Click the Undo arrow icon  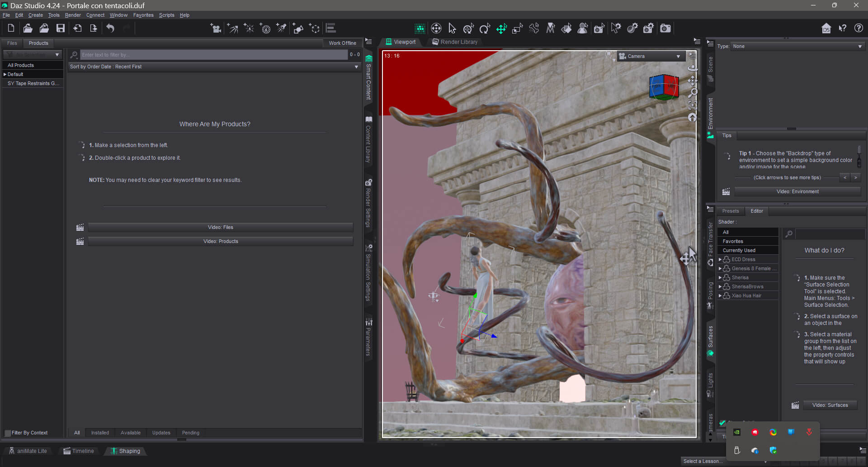tap(110, 28)
